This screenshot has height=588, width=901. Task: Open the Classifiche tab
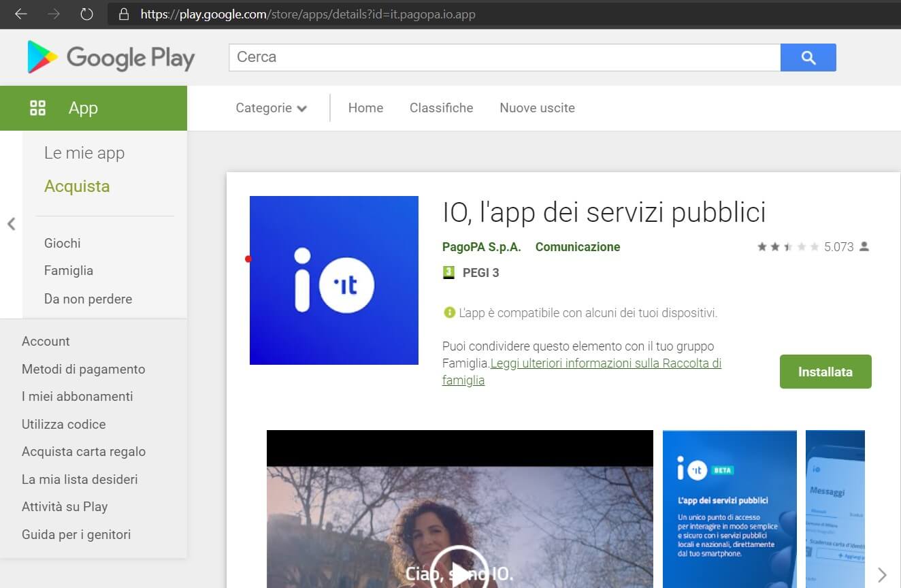(441, 108)
